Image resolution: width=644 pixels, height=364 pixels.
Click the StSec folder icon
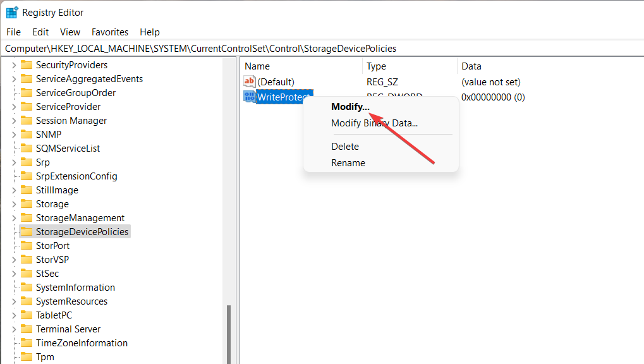[27, 274]
